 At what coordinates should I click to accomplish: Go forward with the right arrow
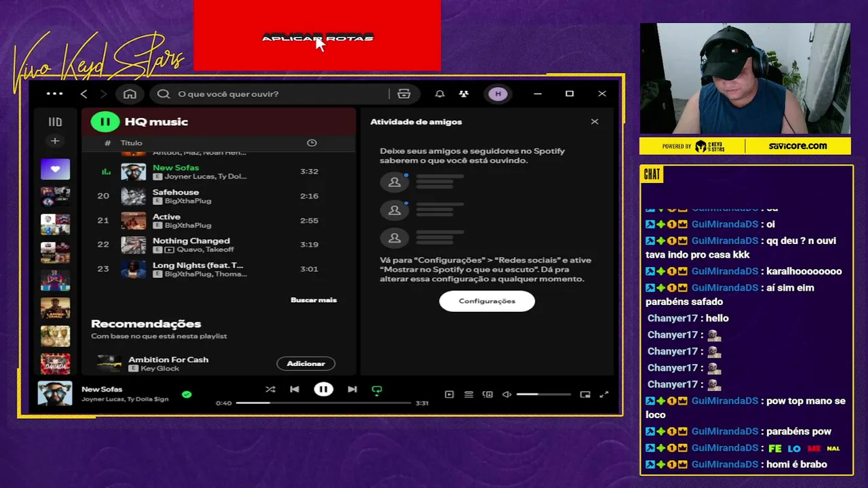click(x=103, y=94)
